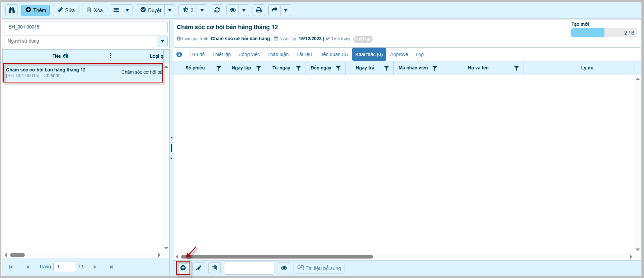Click the blue info icon beside Lưu đồ

point(179,54)
